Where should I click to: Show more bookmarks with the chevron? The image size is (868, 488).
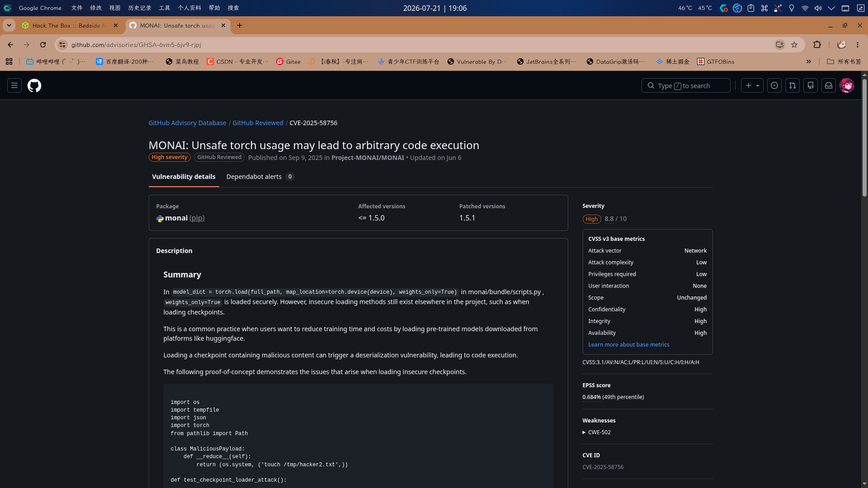click(x=809, y=61)
